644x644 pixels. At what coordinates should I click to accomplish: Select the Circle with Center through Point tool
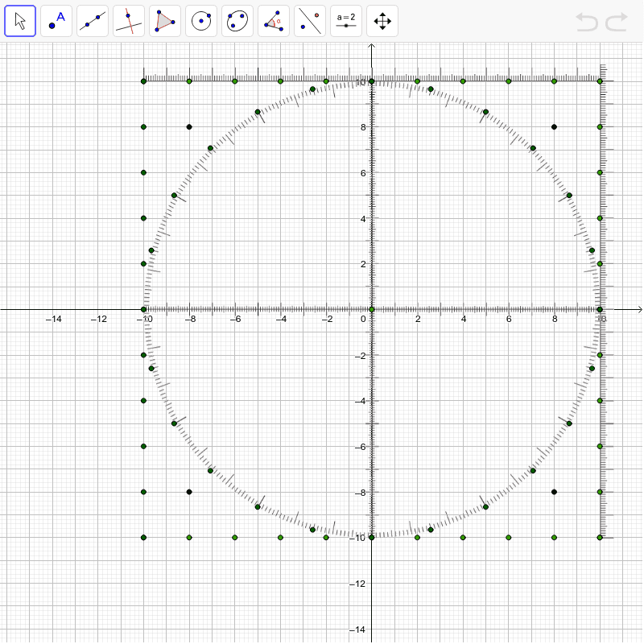[x=200, y=20]
